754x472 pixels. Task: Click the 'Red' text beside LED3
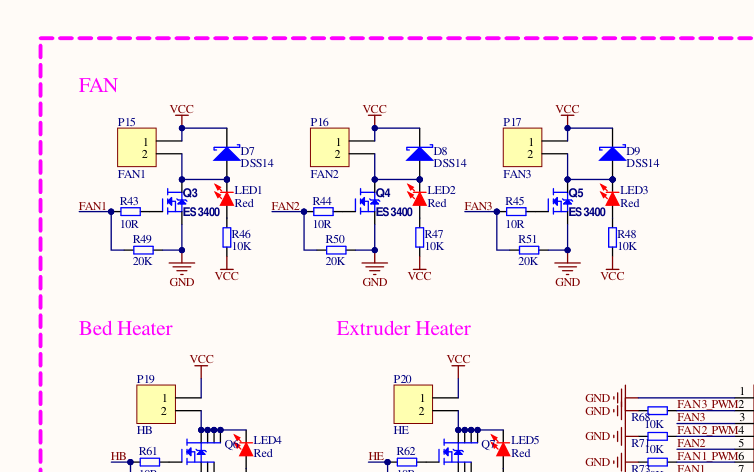pyautogui.click(x=629, y=203)
